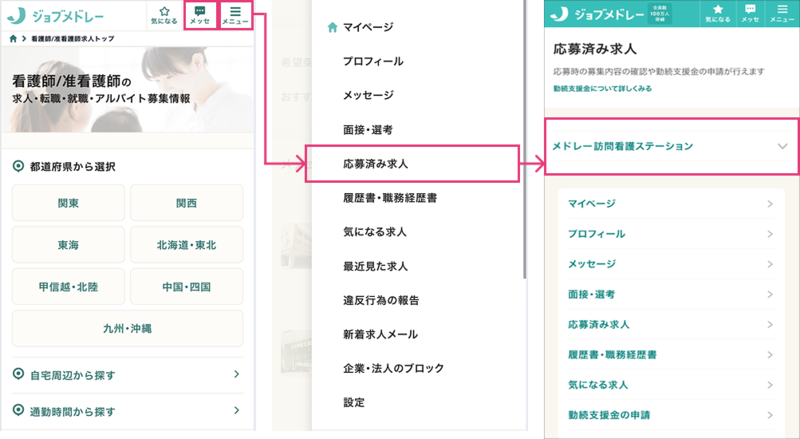
Task: Select 九州・沖縄 region button
Action: point(128,329)
